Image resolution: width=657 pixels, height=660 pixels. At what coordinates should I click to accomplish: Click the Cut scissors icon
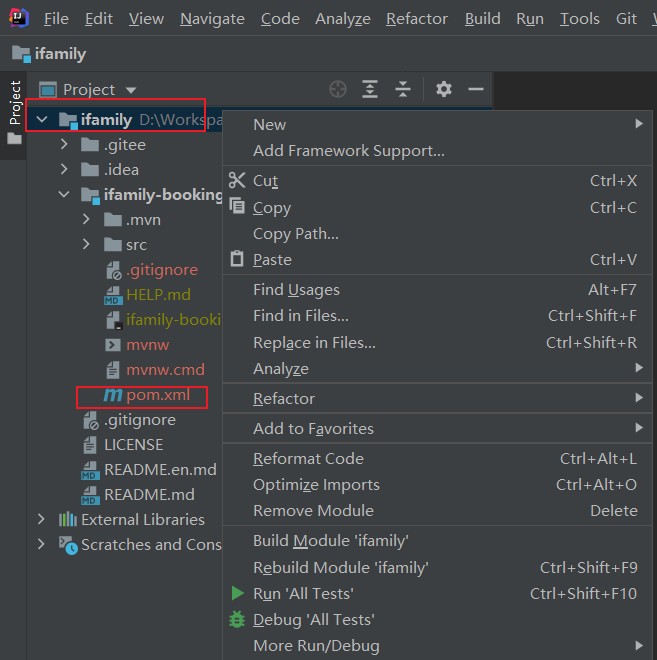click(237, 180)
